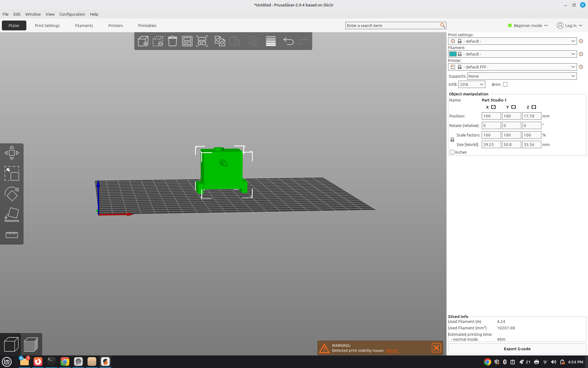
Task: Click the Redo arrow icon
Action: click(303, 41)
